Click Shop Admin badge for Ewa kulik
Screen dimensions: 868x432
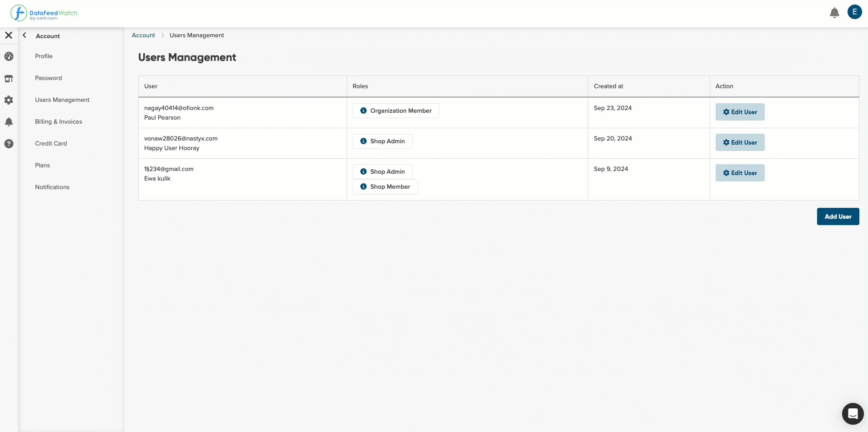(x=382, y=171)
